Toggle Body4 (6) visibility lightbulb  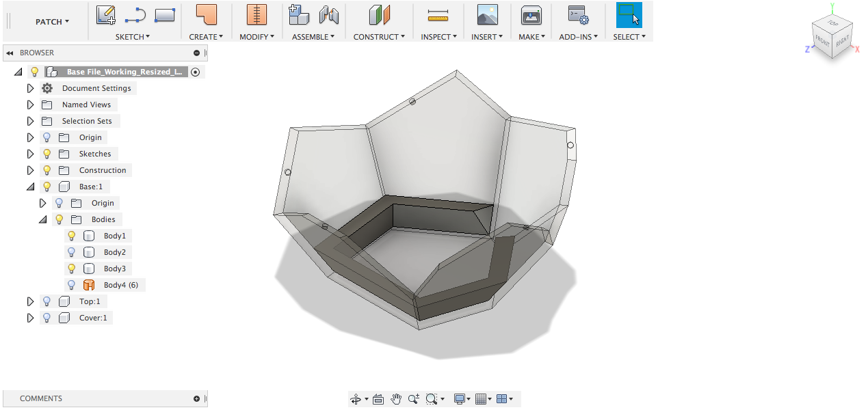71,285
